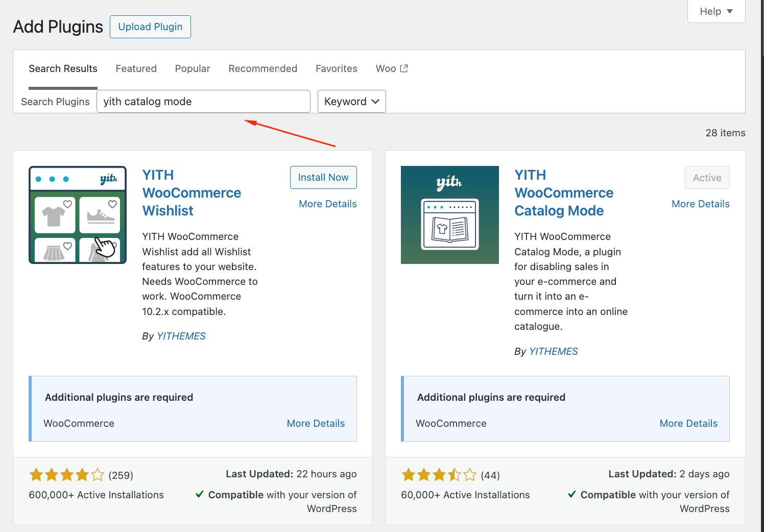Switch to the Search Results tab
Viewport: 764px width, 532px height.
pos(63,68)
